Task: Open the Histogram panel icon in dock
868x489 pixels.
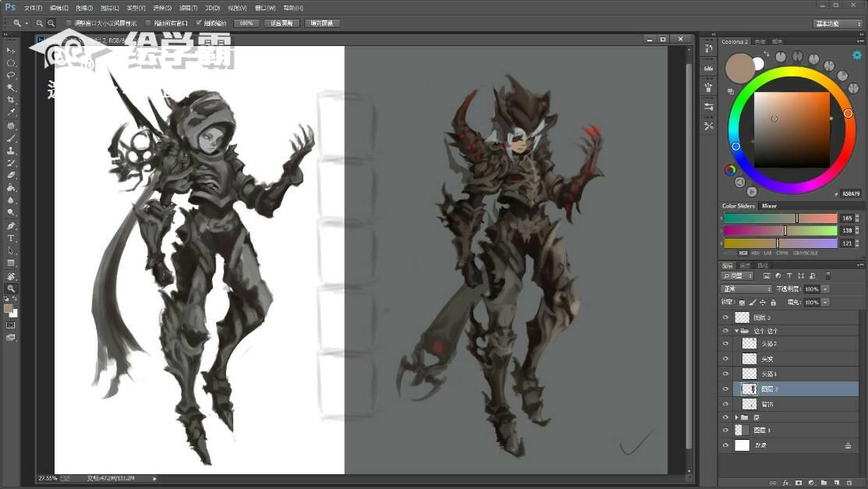Action: tap(709, 68)
